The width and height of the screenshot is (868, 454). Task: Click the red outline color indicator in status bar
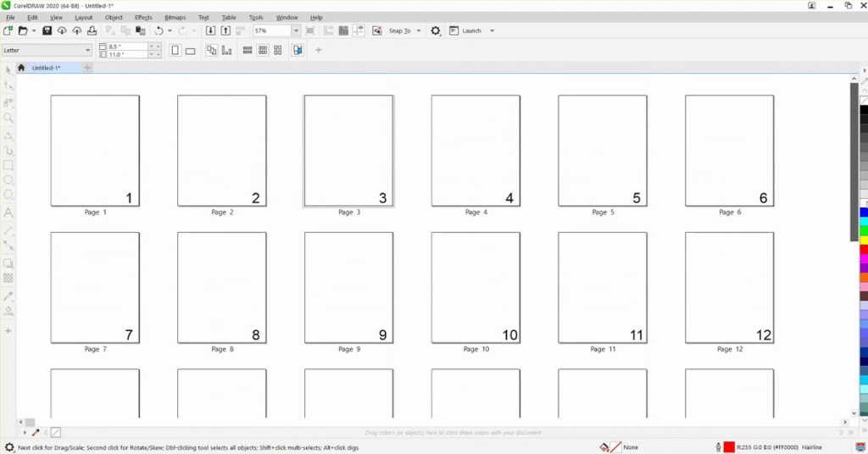pyautogui.click(x=728, y=447)
